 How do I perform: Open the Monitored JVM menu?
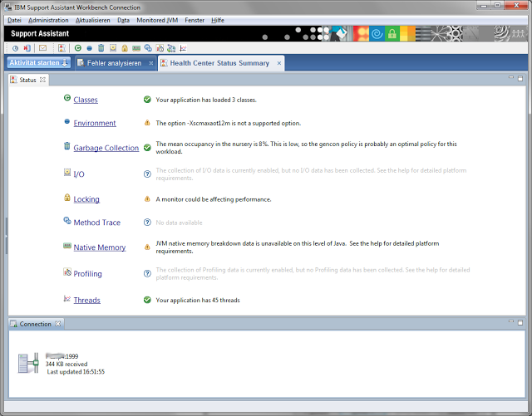[x=157, y=19]
